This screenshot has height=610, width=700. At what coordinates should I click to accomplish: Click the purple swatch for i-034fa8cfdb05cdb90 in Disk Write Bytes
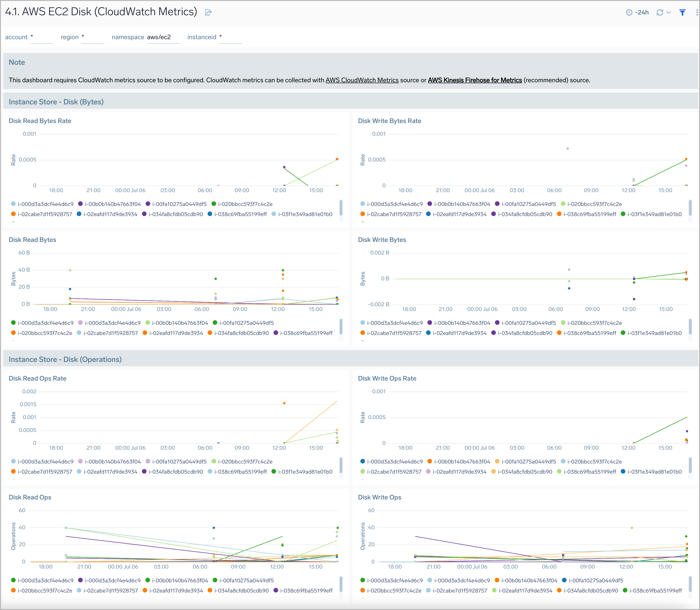(x=493, y=333)
